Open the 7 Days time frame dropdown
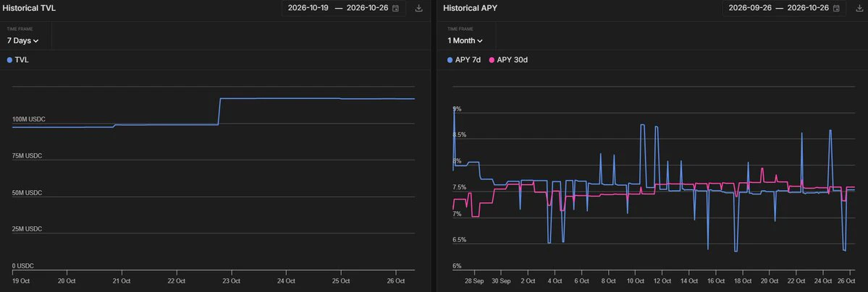 22,40
